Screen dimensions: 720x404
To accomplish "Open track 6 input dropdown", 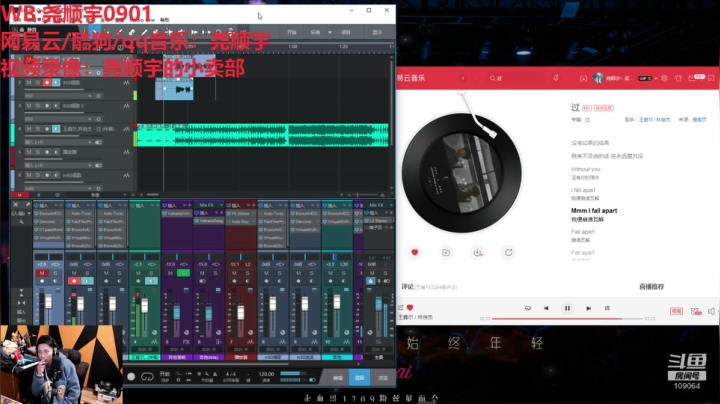I will (x=58, y=188).
